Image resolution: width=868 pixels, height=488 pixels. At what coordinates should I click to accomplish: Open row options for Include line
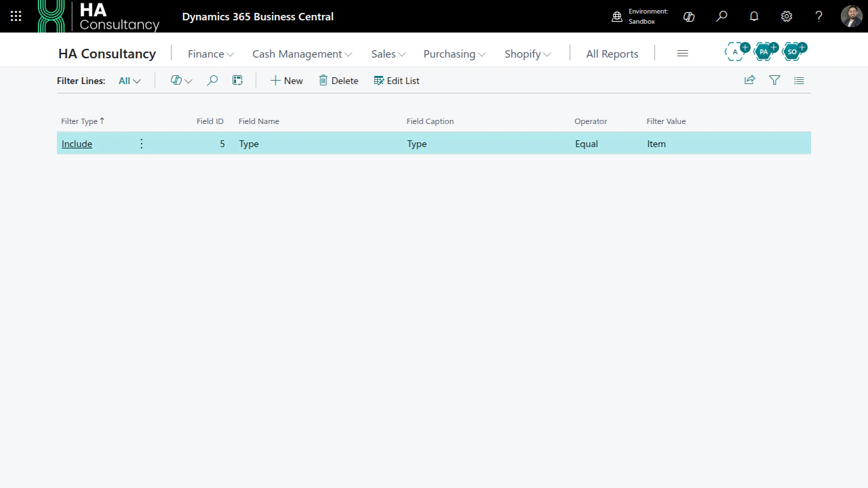click(x=141, y=144)
